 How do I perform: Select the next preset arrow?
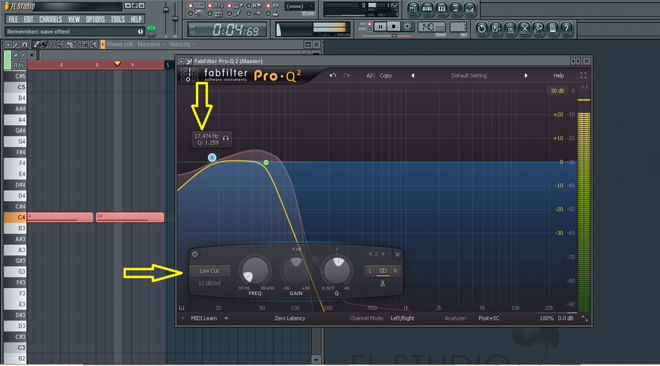[x=526, y=76]
